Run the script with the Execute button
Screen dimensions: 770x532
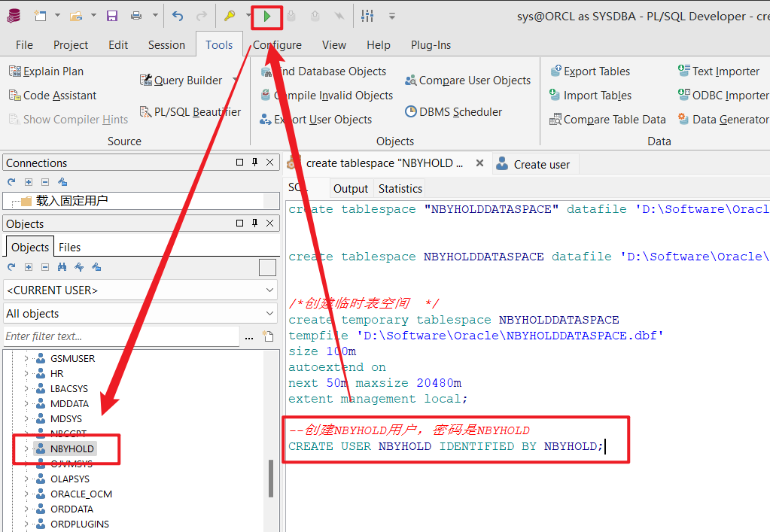266,16
